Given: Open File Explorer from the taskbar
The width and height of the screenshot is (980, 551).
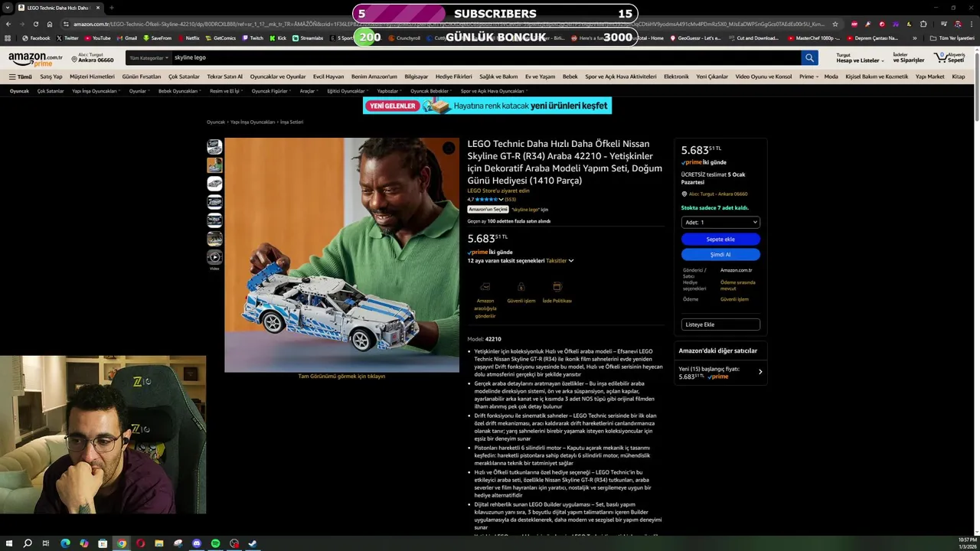Looking at the screenshot, I should point(159,543).
